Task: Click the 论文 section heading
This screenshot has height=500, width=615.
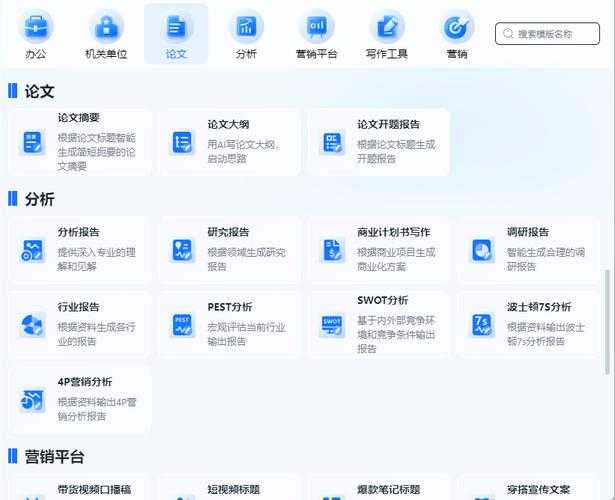Action: pos(39,91)
